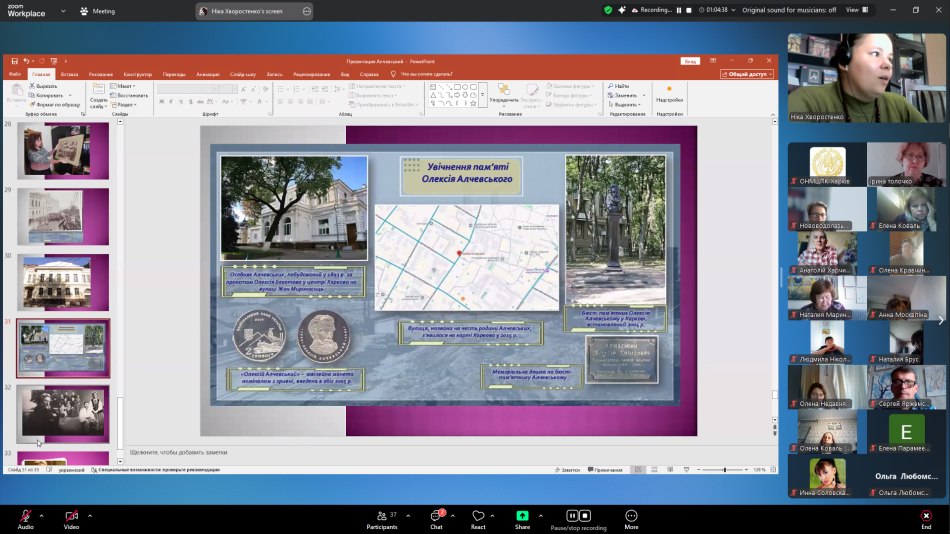This screenshot has height=534, width=950.
Task: Select slide 30 thumbnail
Action: [x=62, y=283]
